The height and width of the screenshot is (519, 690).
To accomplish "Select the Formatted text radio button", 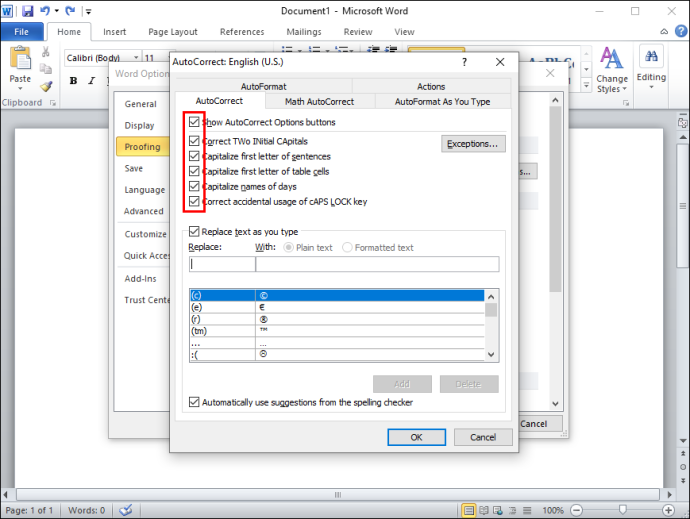I will point(347,247).
